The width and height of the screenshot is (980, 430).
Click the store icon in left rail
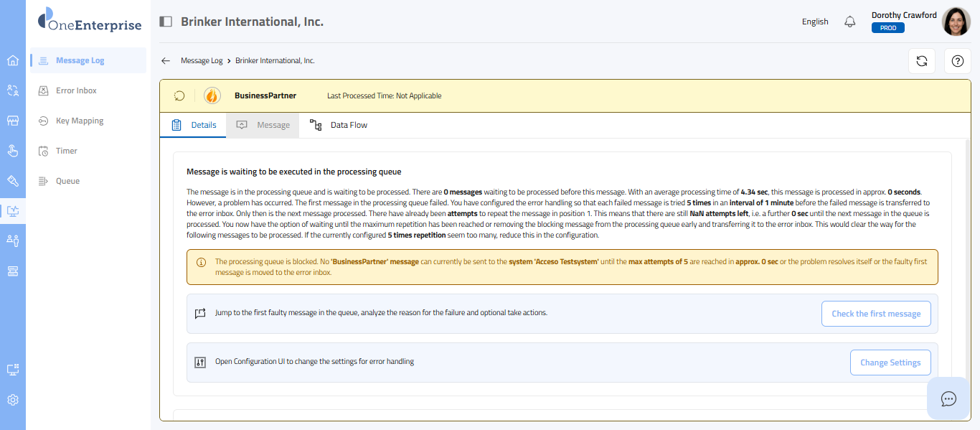point(12,121)
